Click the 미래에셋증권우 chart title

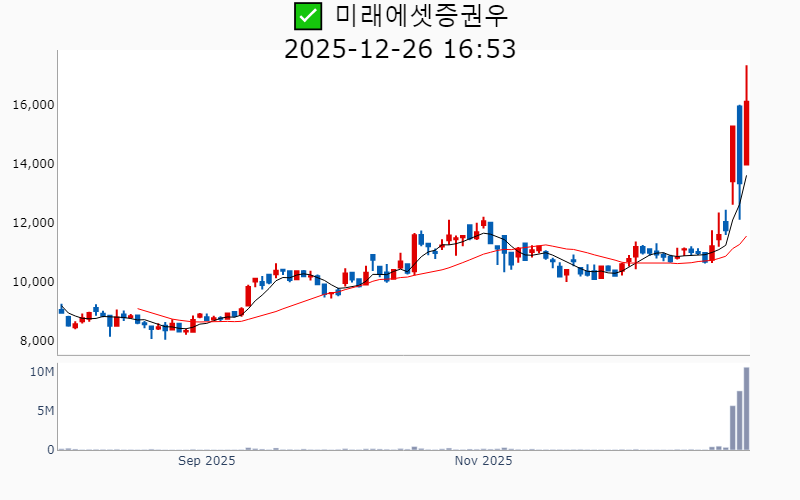(x=428, y=16)
